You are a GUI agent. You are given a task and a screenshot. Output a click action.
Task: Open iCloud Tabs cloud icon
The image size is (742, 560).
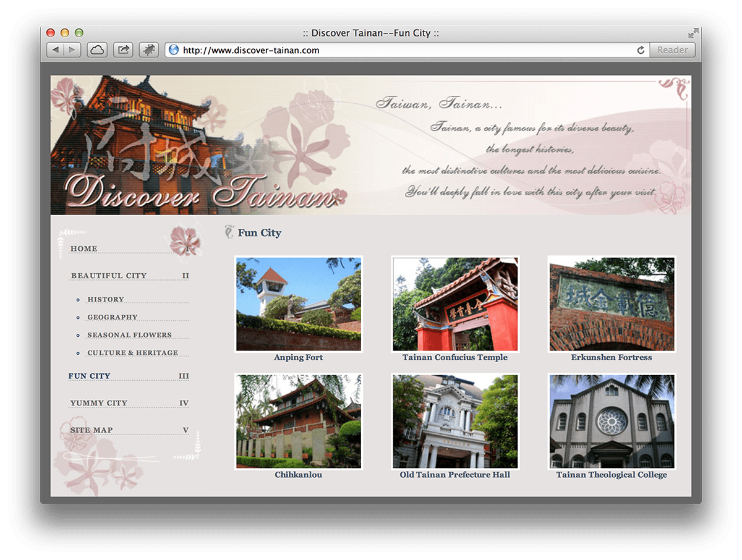tap(97, 50)
